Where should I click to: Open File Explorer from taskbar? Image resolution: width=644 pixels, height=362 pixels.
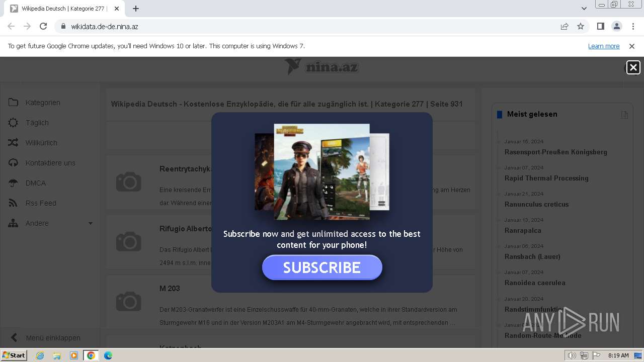click(57, 355)
